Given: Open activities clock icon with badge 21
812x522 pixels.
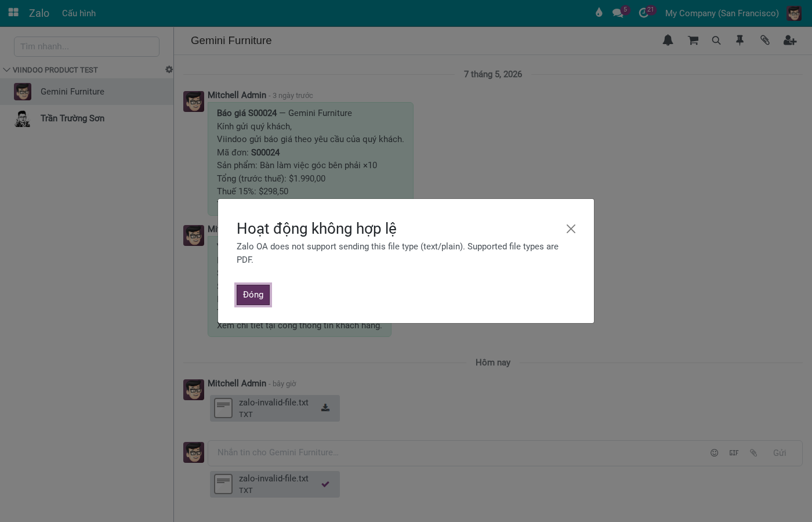Looking at the screenshot, I should coord(644,13).
